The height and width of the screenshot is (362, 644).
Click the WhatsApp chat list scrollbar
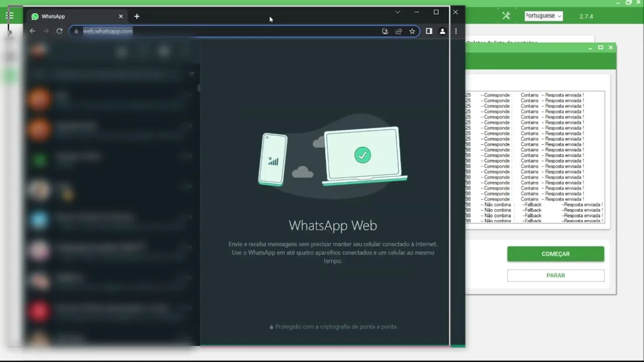click(x=198, y=88)
